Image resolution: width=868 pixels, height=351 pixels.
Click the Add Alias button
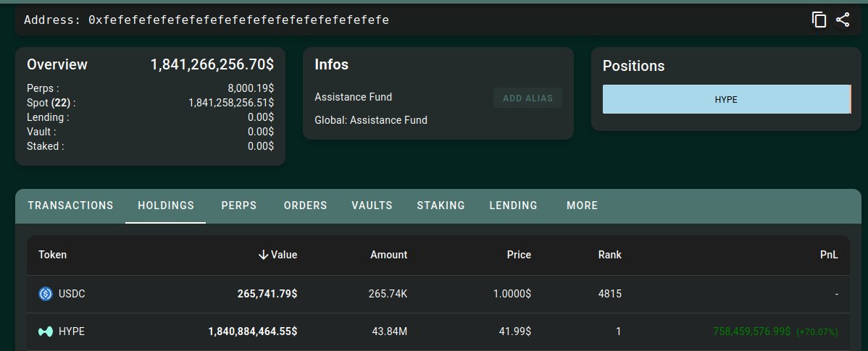[527, 98]
